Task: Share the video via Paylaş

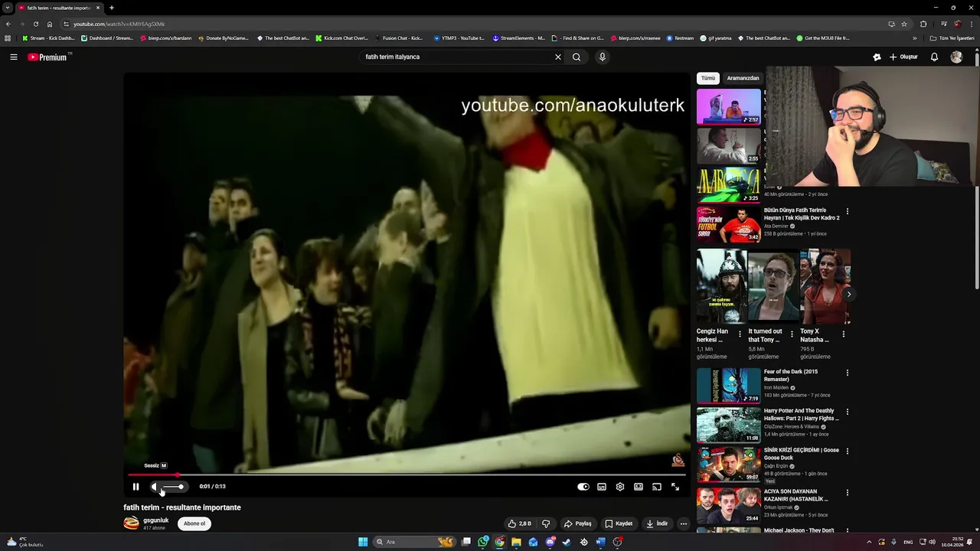Action: 578,523
